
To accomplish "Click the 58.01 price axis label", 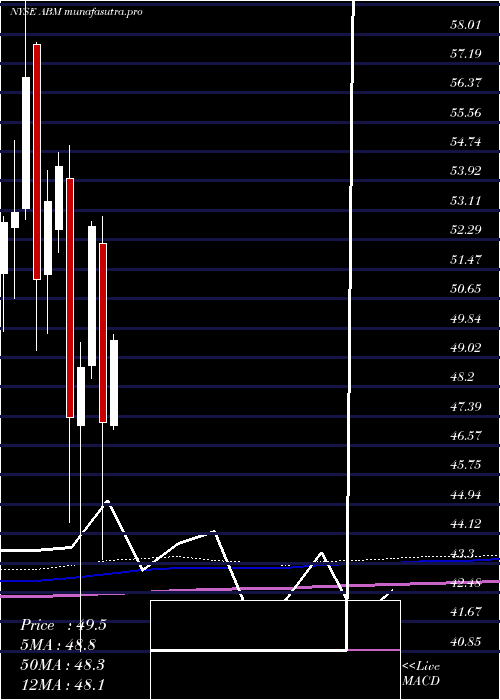I will pos(465,25).
